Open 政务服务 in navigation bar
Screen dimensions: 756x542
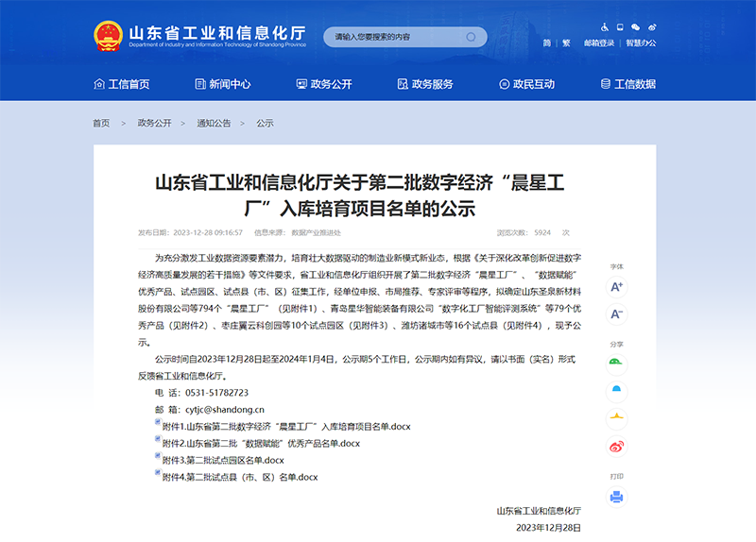(x=425, y=84)
